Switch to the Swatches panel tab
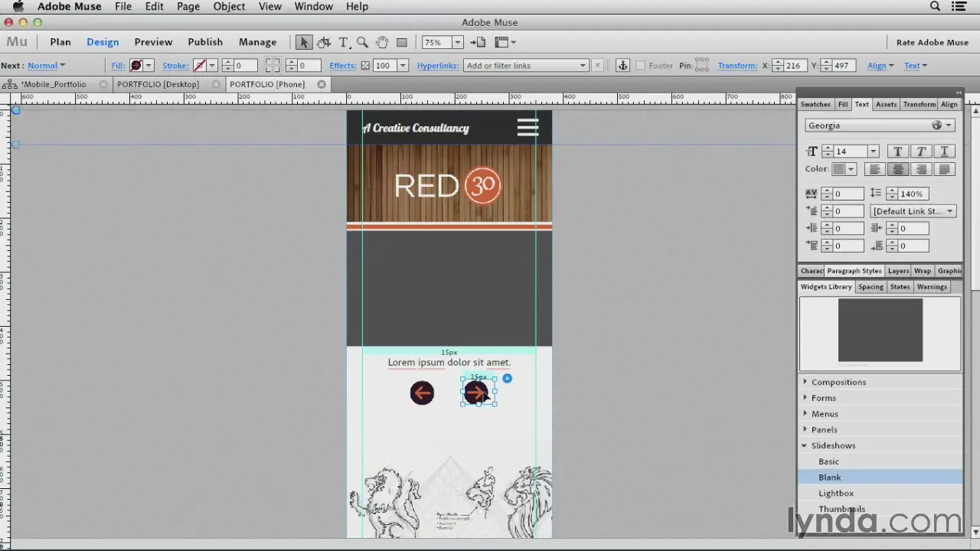980x551 pixels. (x=815, y=104)
